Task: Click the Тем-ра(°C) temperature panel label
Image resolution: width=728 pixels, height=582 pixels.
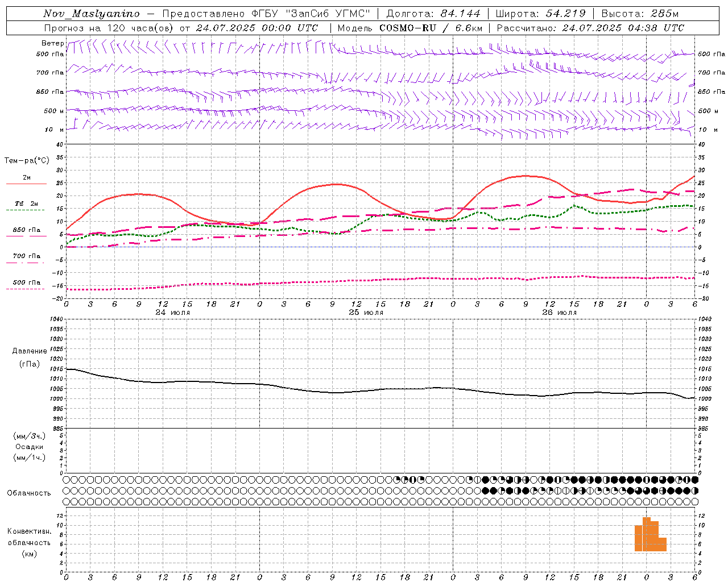Action: [27, 161]
